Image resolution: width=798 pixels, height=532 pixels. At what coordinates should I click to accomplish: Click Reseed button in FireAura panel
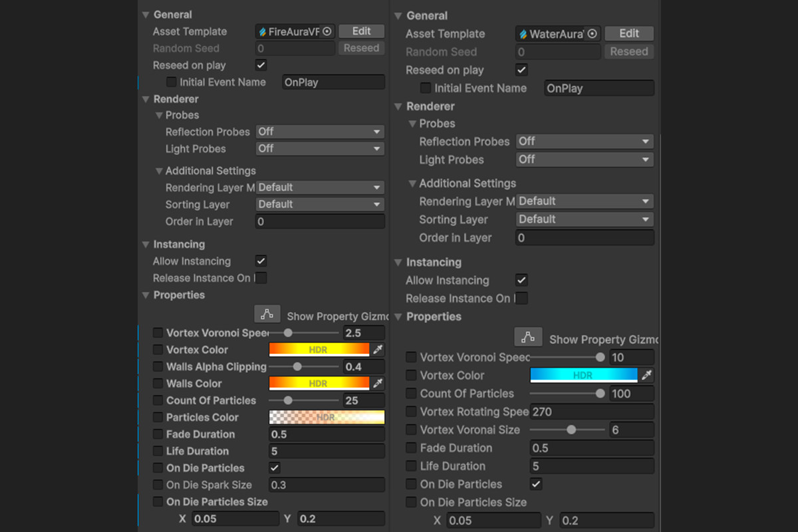pyautogui.click(x=362, y=48)
